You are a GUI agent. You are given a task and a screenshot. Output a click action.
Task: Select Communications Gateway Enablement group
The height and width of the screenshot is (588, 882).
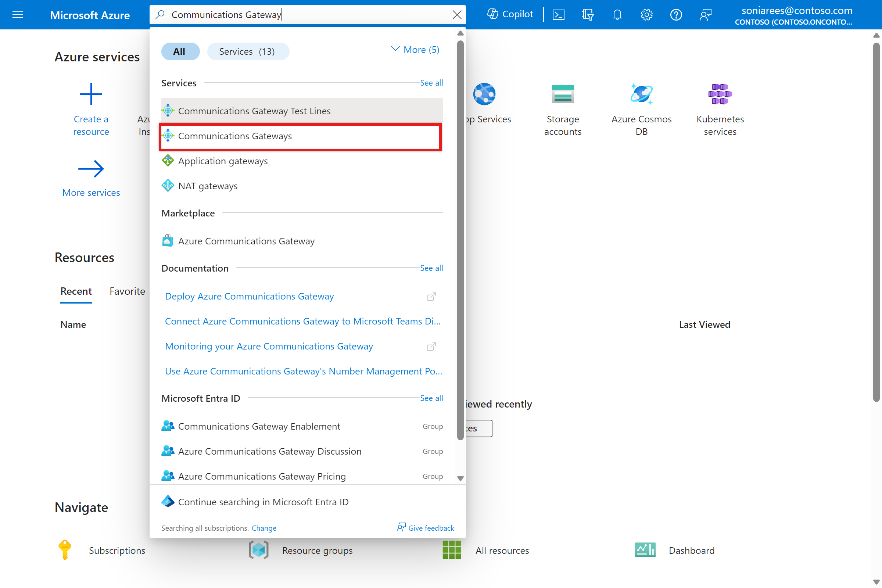coord(259,426)
